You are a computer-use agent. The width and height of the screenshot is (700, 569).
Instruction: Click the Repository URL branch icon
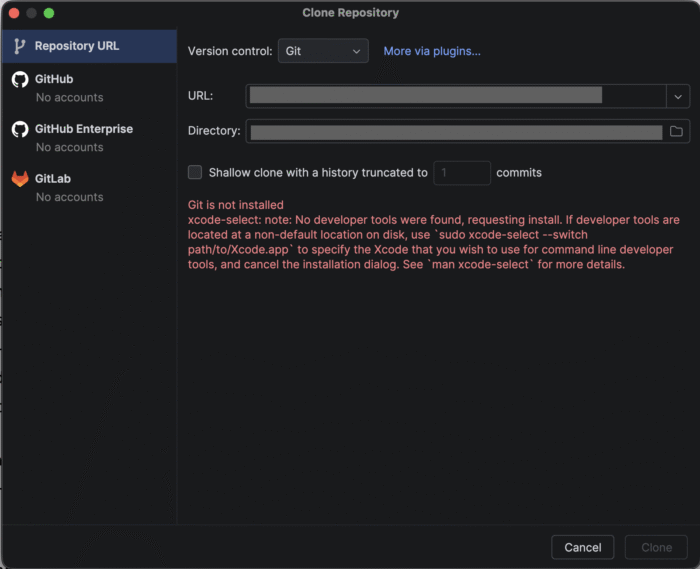[19, 46]
